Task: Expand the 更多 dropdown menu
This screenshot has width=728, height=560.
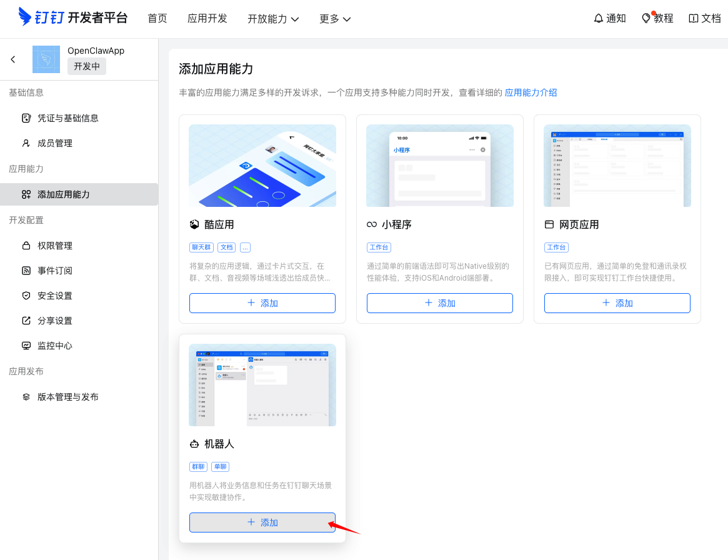Action: pyautogui.click(x=334, y=19)
